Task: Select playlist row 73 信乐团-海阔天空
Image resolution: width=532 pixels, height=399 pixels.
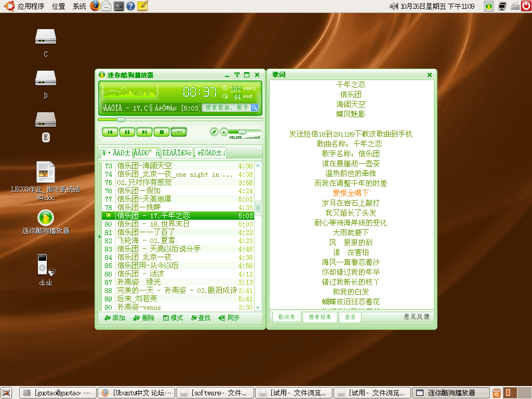Action: click(x=178, y=166)
